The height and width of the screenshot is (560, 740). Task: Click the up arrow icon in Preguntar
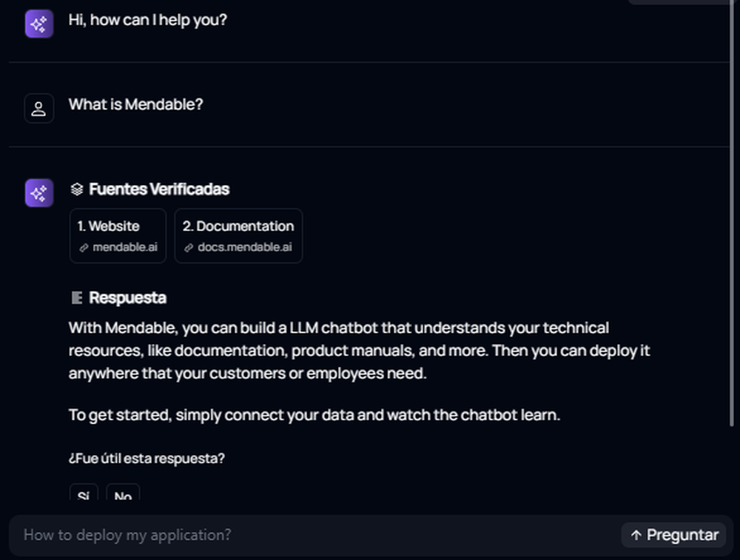point(636,535)
